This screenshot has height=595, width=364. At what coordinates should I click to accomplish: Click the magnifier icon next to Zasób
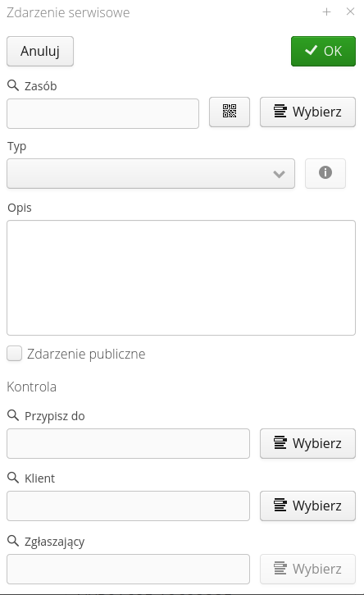(13, 85)
